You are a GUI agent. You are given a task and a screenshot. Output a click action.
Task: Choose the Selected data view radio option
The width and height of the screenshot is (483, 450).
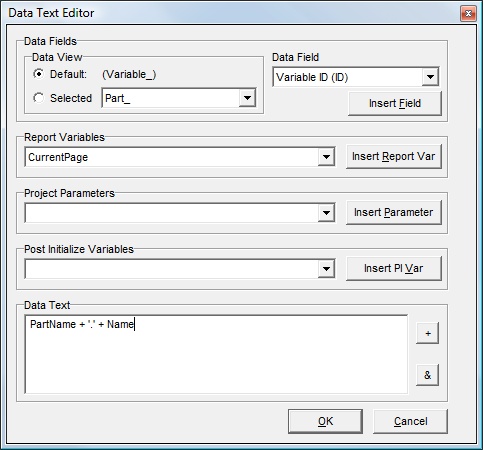tap(39, 98)
